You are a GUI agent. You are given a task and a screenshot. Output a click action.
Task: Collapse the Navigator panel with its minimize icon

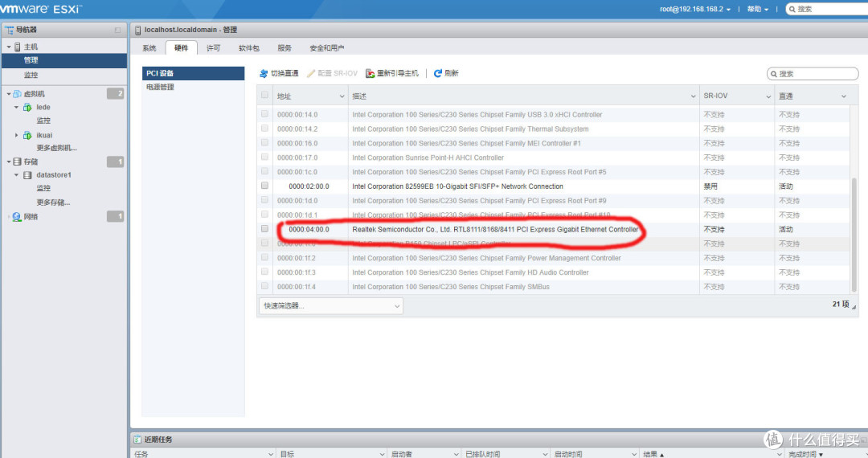[117, 30]
